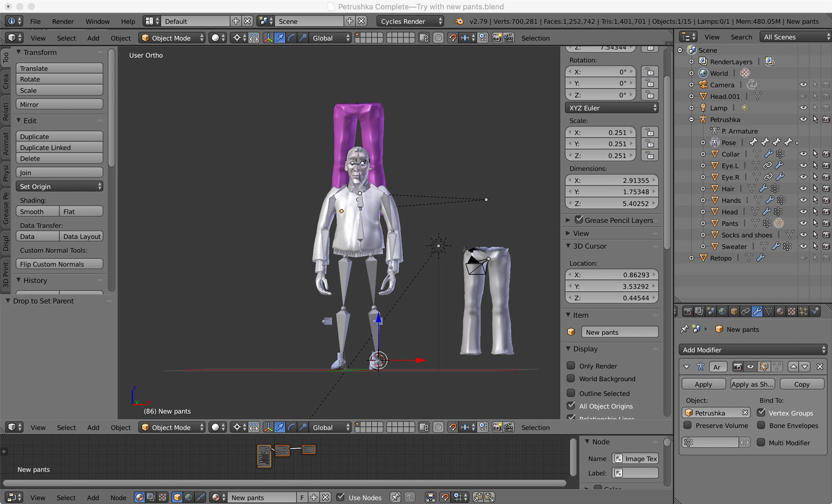
Task: Lock the X rotation channel
Action: 649,72
